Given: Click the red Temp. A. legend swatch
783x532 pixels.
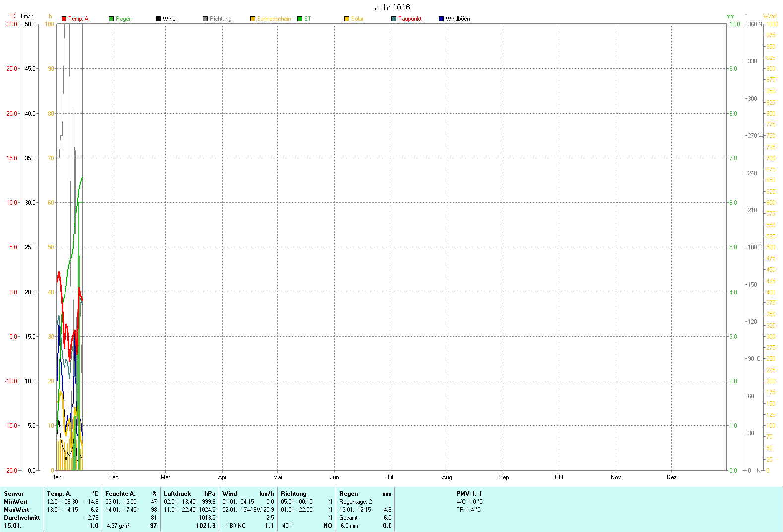Looking at the screenshot, I should pos(64,19).
